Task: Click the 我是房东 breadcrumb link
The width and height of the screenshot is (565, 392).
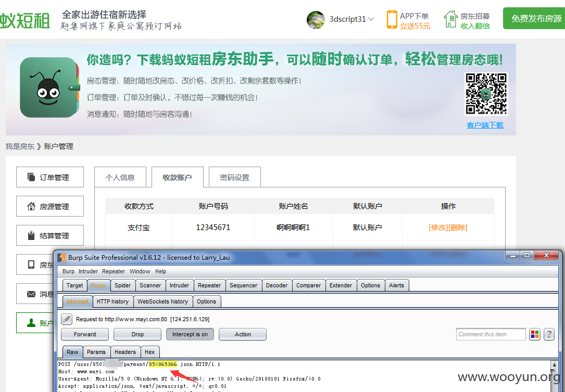Action: (20, 146)
